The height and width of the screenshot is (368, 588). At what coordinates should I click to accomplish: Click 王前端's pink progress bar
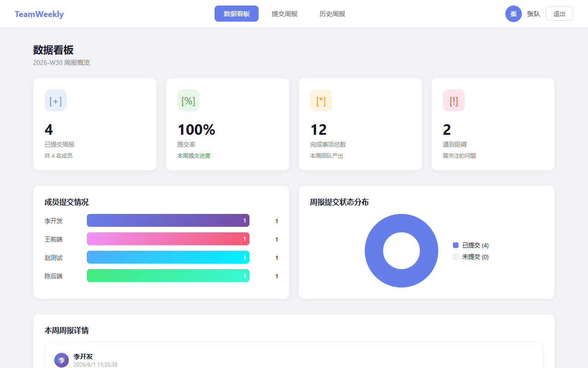[168, 239]
